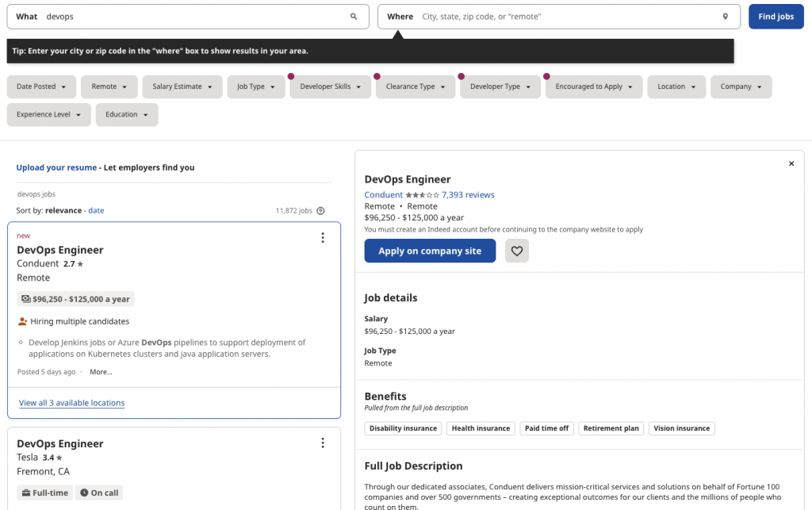The image size is (812, 510).
Task: Close the job details panel
Action: tap(791, 163)
